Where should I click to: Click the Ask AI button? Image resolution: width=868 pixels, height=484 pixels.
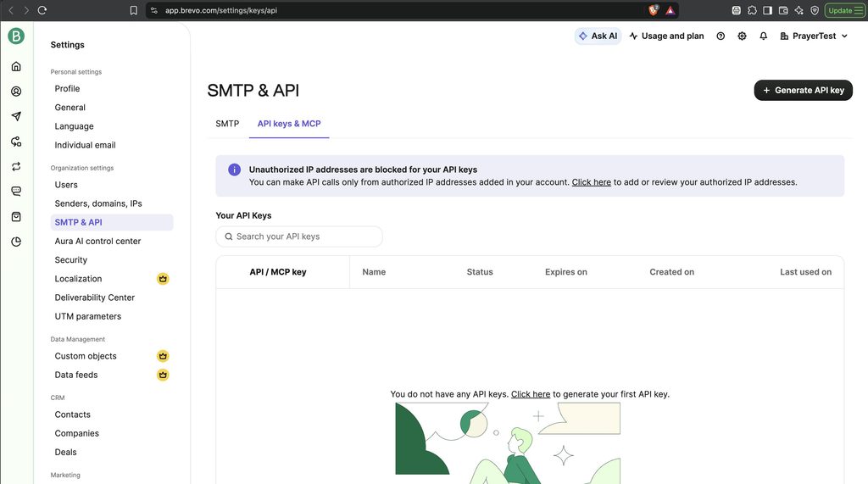pos(598,36)
